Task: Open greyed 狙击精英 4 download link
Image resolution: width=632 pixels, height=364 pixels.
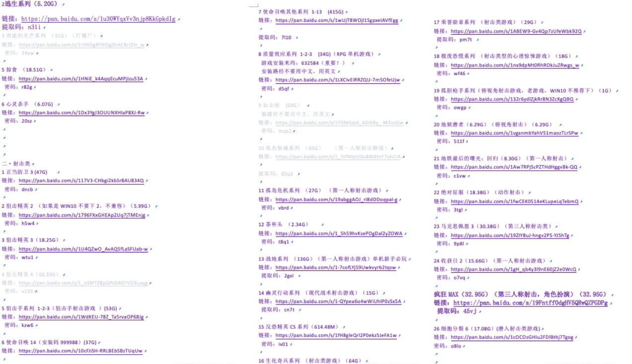Action: pyautogui.click(x=83, y=283)
